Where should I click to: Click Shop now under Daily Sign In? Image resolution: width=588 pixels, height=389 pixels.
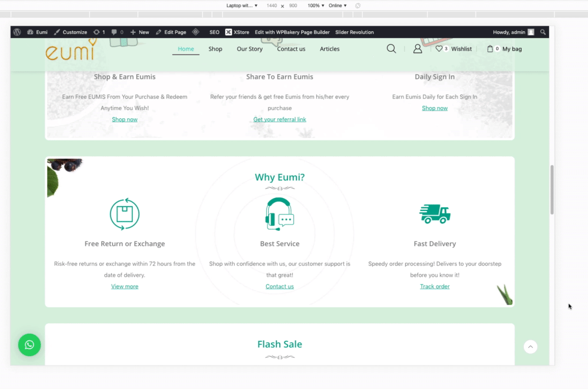point(435,108)
